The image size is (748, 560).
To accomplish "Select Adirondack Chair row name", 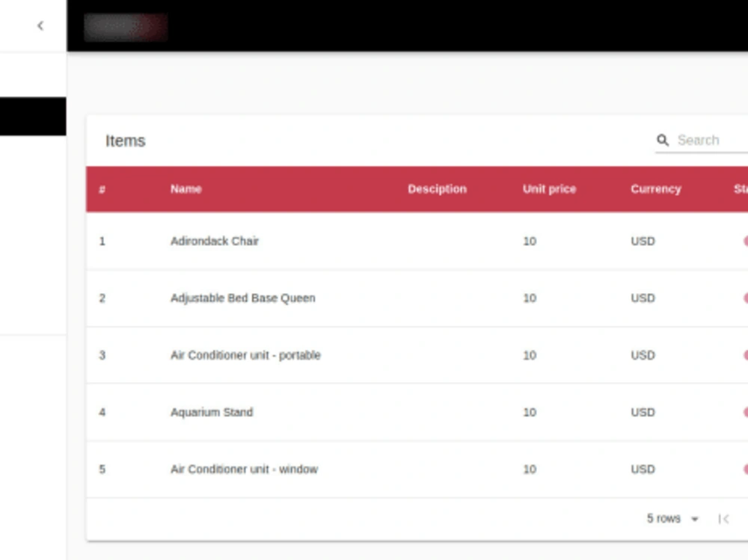I will coord(214,241).
